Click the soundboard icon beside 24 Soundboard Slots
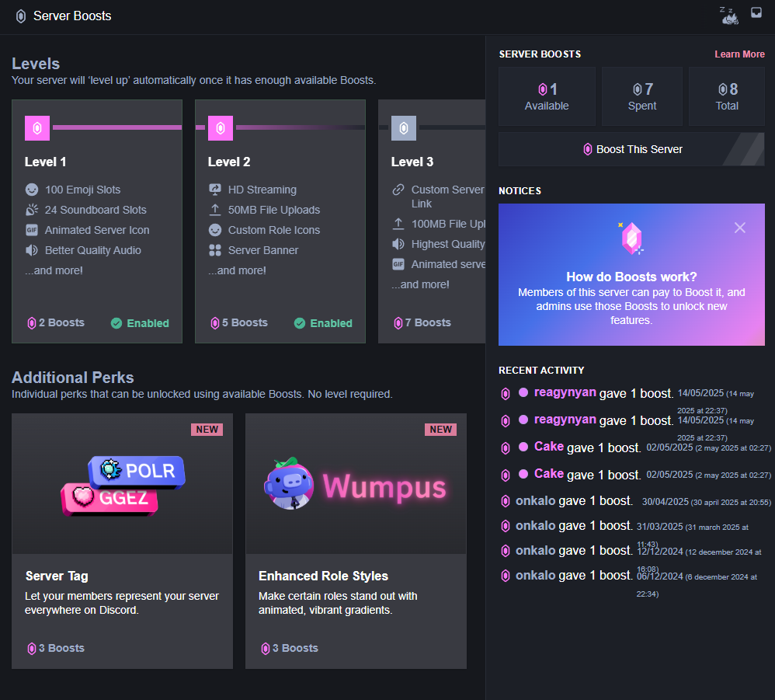 [x=32, y=210]
